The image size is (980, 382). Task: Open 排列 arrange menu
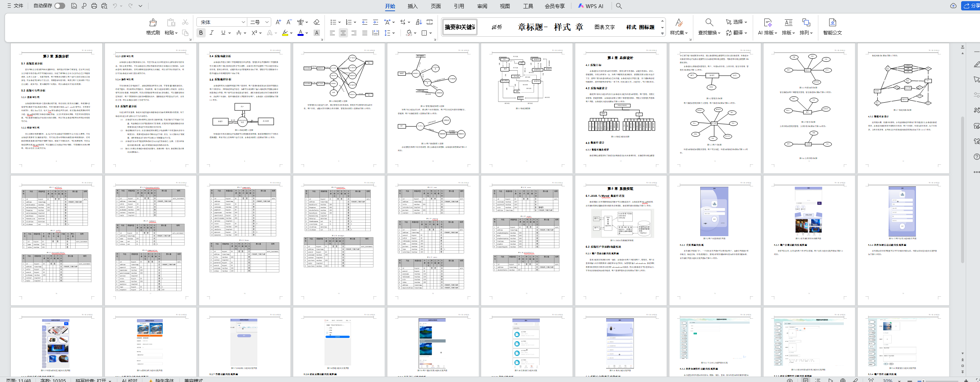point(806,27)
